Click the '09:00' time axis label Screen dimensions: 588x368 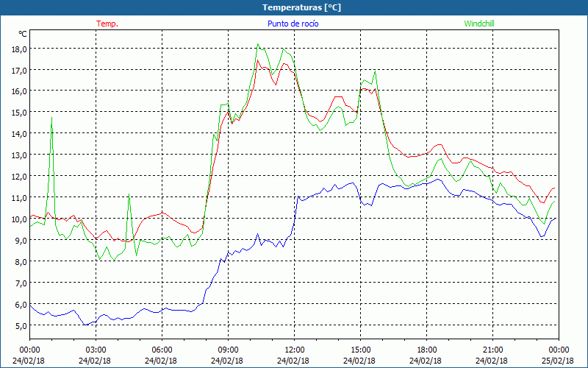coord(228,350)
